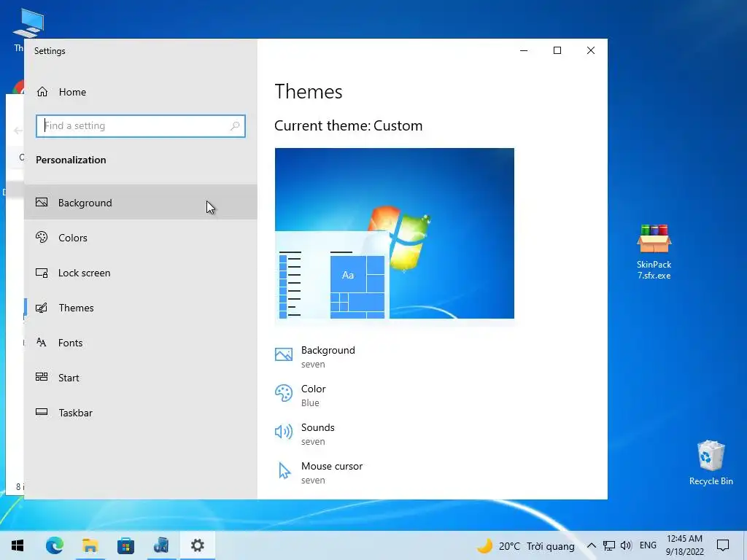Click the Fonts sidebar icon

click(42, 343)
